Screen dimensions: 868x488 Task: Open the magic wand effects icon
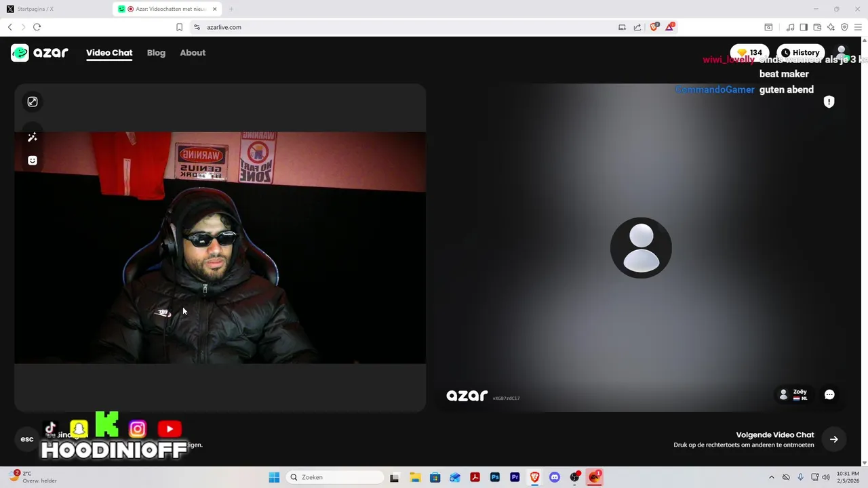[33, 138]
